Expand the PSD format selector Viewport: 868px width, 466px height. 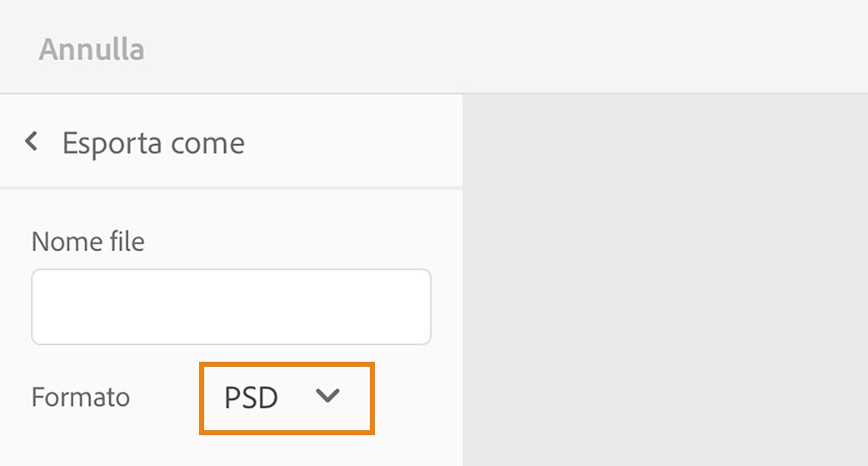click(x=286, y=398)
